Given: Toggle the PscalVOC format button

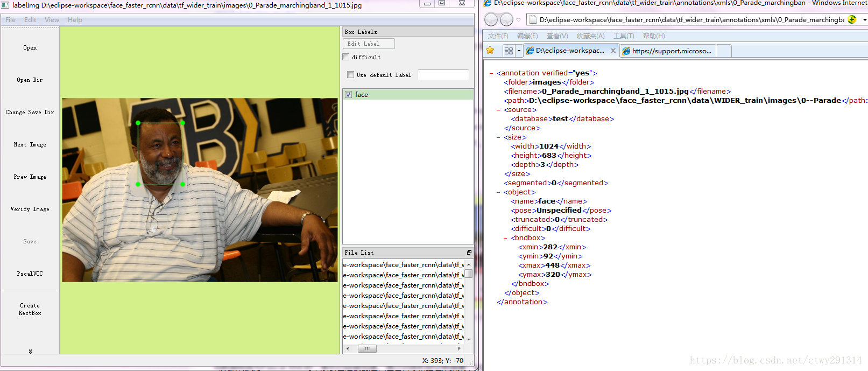Looking at the screenshot, I should (30, 274).
